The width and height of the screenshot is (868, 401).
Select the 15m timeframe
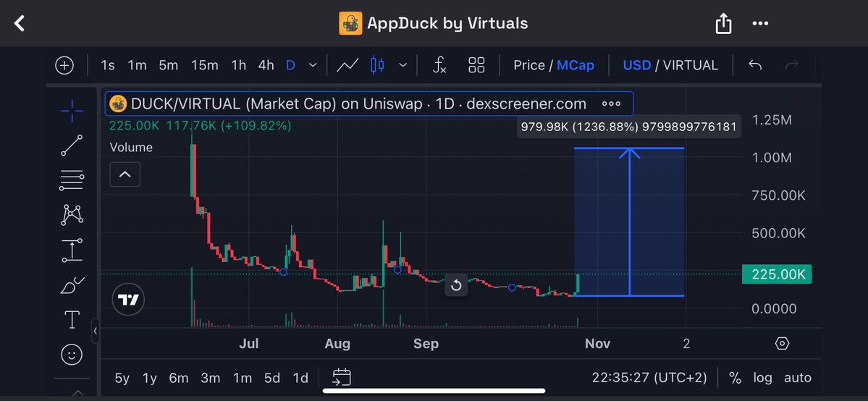click(204, 65)
